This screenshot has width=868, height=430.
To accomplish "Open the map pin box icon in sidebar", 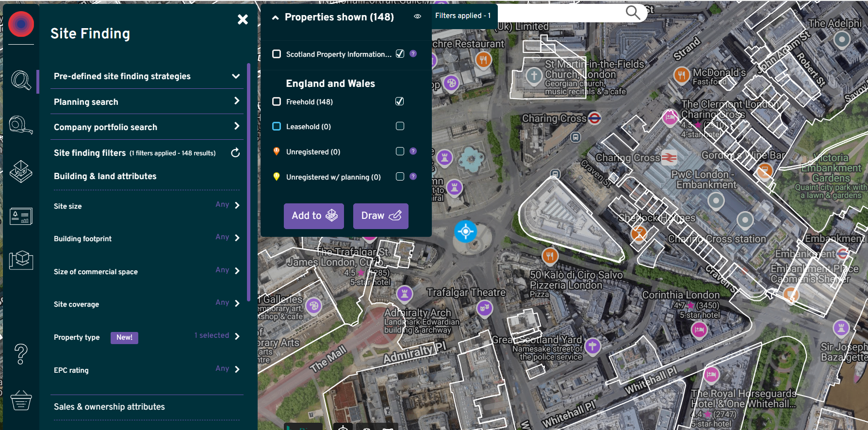I will [x=21, y=260].
